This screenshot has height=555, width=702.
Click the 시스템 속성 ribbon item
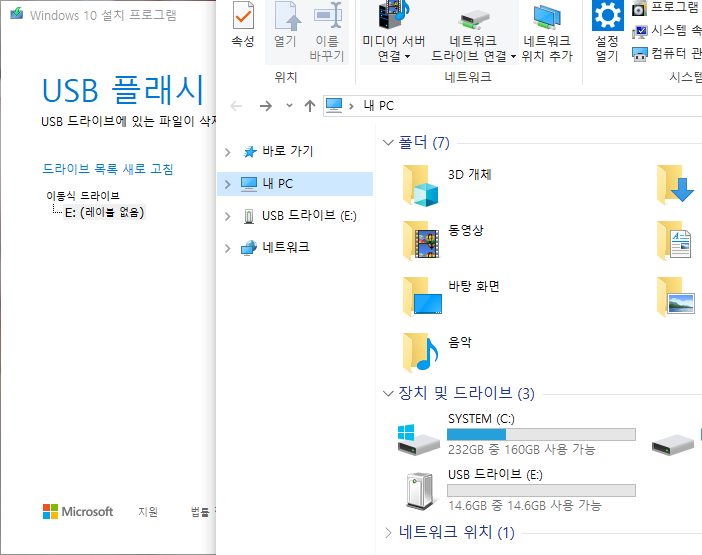click(x=666, y=30)
